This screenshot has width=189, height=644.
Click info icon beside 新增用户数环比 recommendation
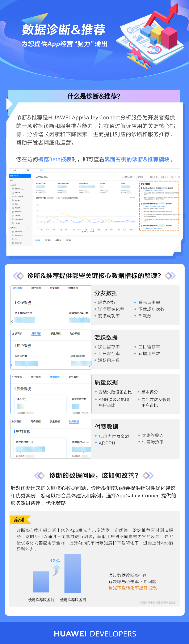click(142, 204)
